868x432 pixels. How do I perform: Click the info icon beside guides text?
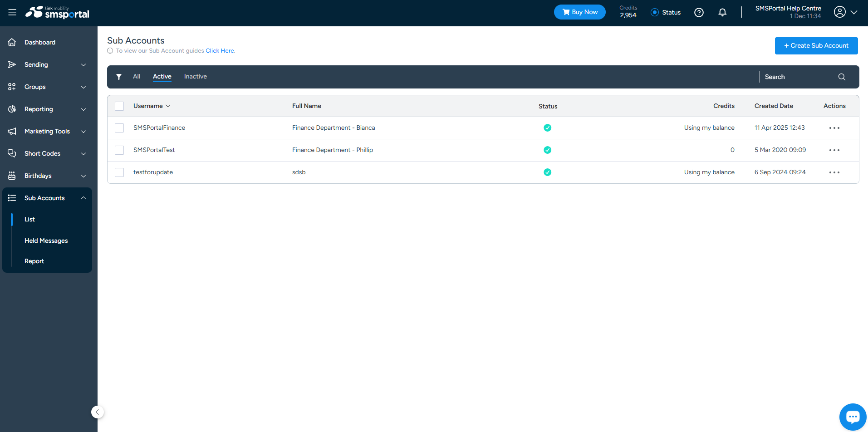pos(110,51)
